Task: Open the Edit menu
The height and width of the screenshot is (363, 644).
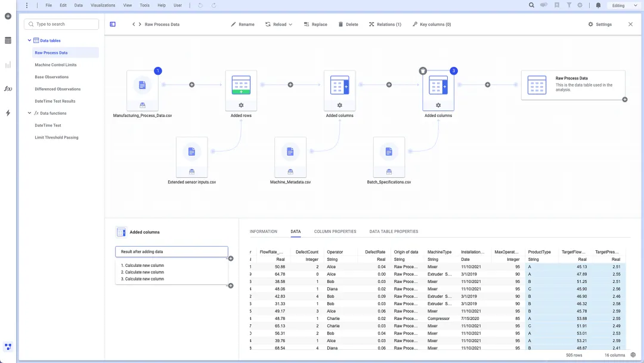Action: coord(63,5)
